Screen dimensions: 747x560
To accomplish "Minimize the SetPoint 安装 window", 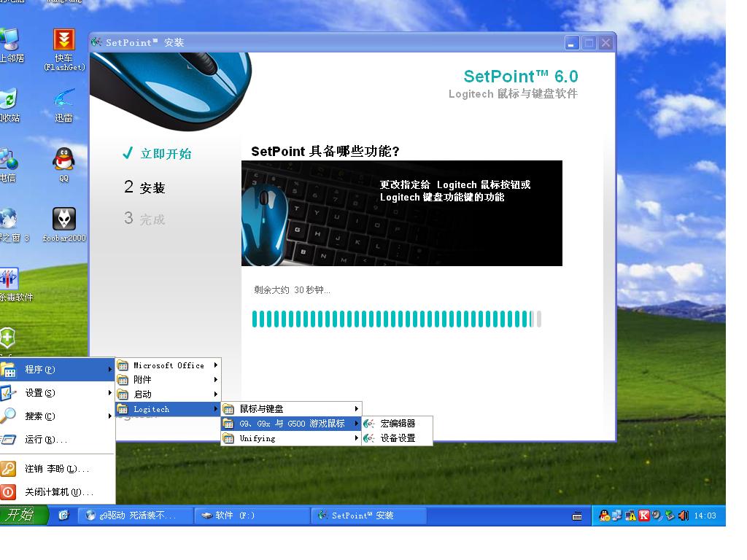I will [572, 43].
